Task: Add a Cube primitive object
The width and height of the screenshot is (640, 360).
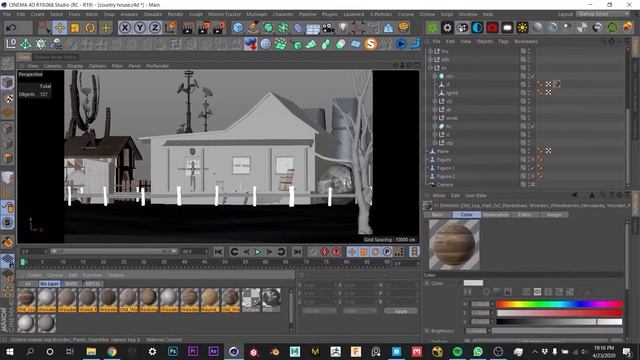Action: pos(238,28)
